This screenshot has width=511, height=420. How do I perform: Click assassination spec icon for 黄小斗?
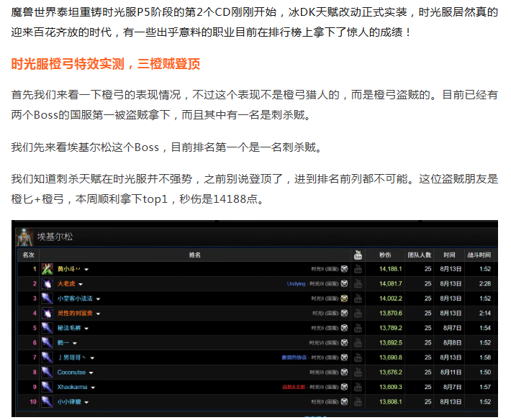coord(48,269)
